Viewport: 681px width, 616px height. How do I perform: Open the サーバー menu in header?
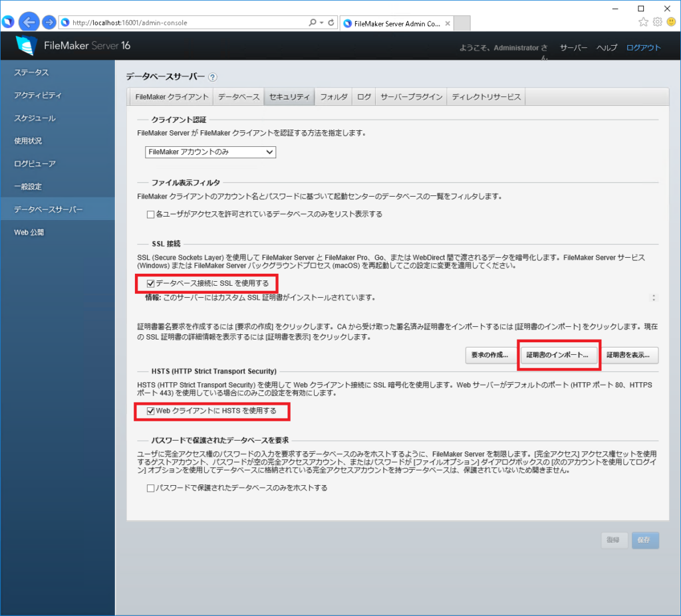573,48
